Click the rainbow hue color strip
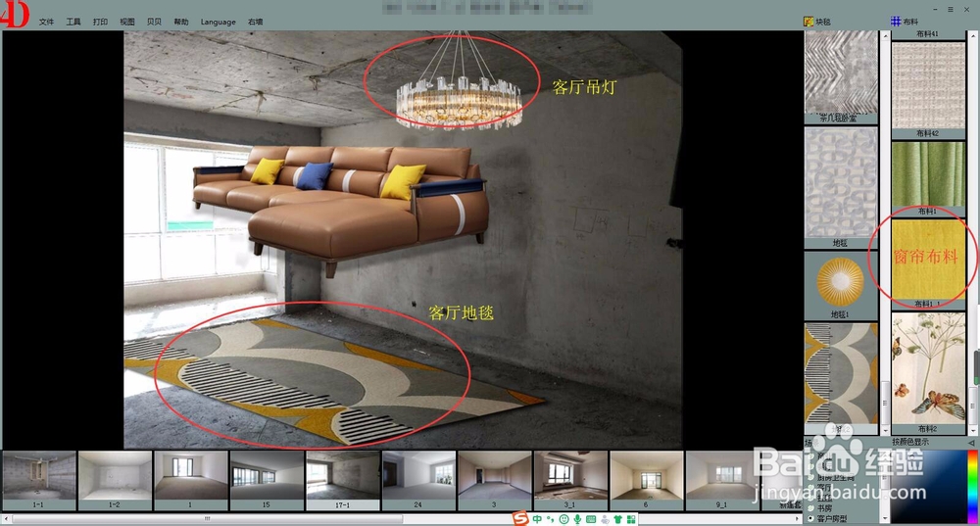 (x=972, y=486)
